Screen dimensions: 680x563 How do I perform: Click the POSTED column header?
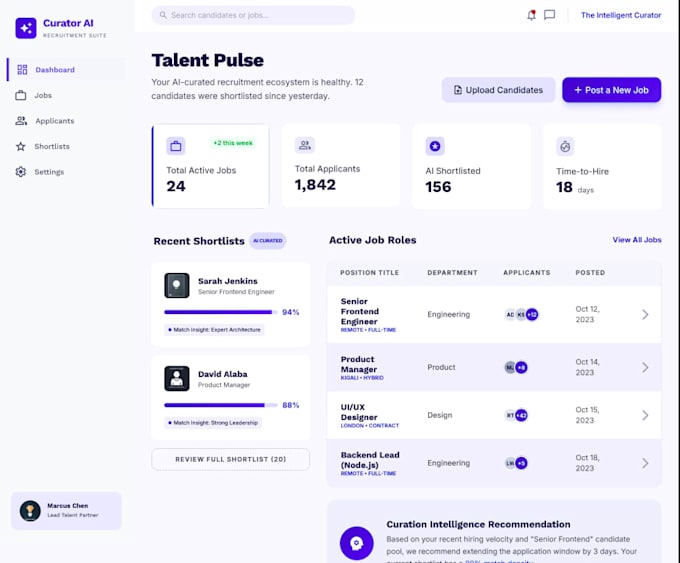590,272
